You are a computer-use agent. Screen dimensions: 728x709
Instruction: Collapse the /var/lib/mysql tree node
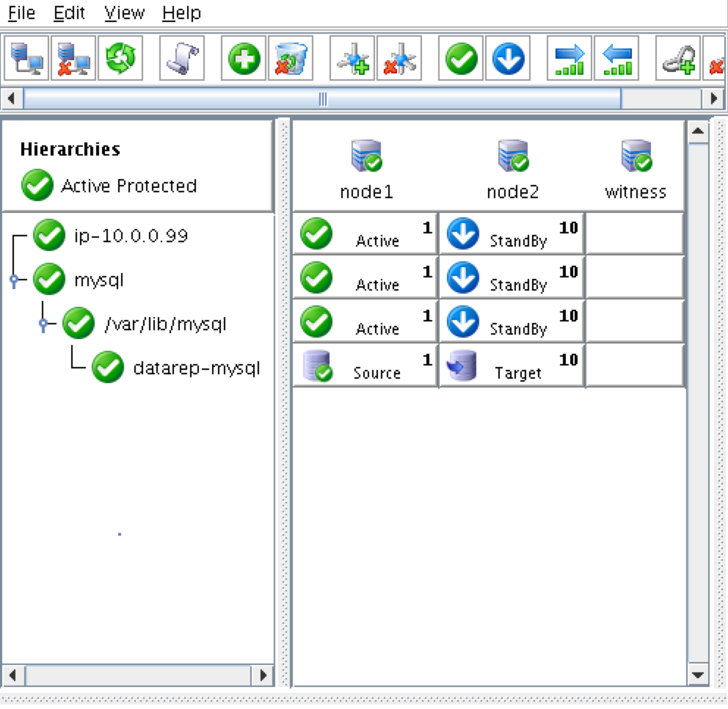tap(43, 324)
